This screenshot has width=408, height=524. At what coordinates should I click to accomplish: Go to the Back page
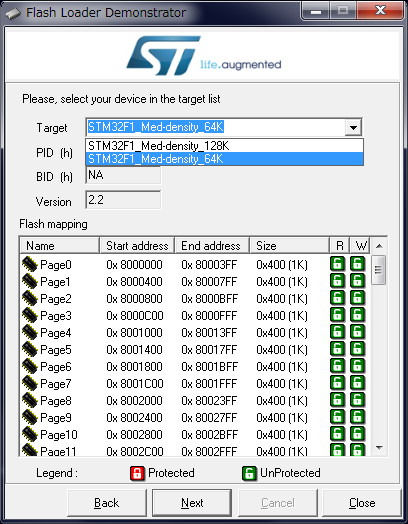click(x=107, y=503)
